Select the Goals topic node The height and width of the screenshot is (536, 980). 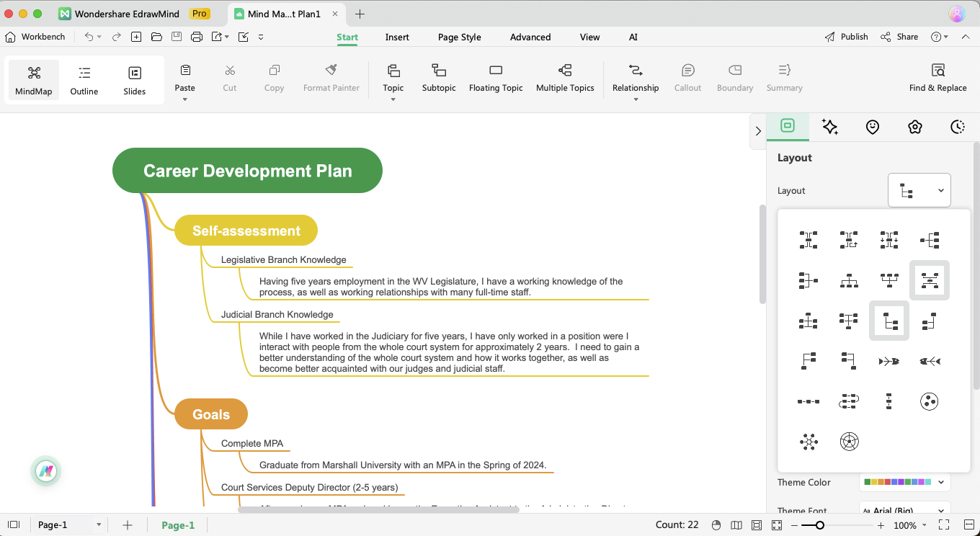tap(211, 414)
